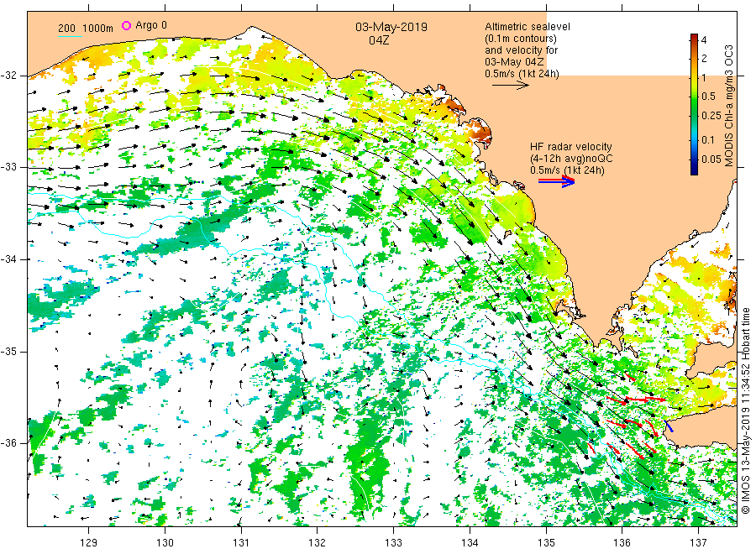Click the "MODIS Chl-a mg/m3 OC3" colorbar title

(729, 106)
